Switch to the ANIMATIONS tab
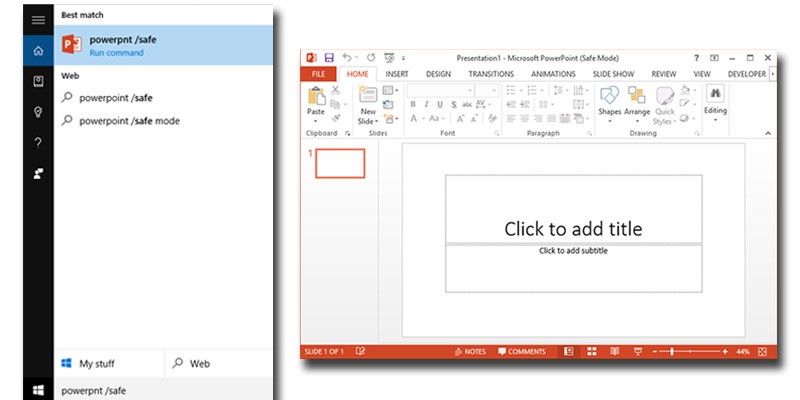 click(553, 74)
